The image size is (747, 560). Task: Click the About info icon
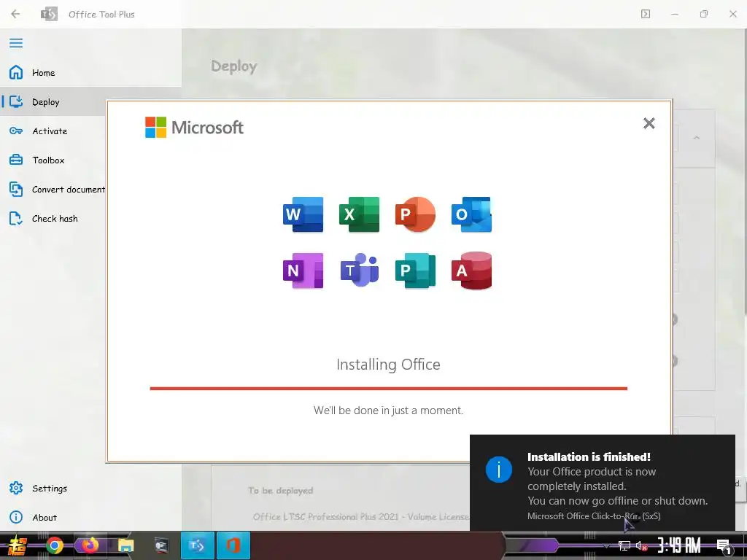click(x=16, y=517)
